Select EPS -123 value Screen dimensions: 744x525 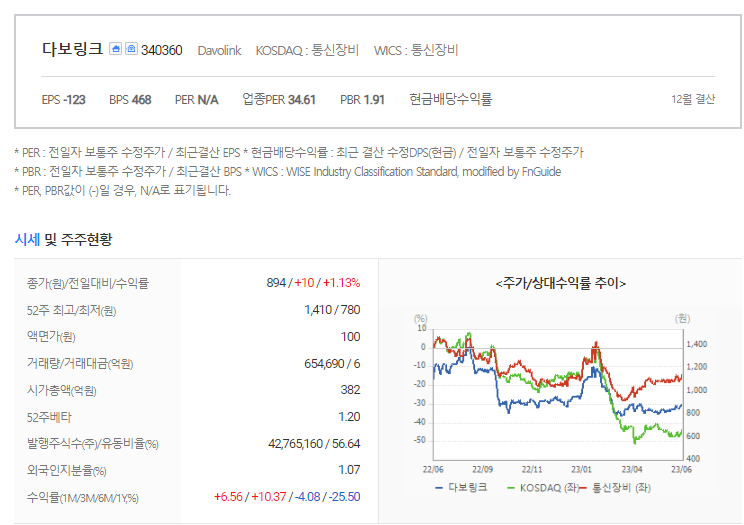pos(64,100)
